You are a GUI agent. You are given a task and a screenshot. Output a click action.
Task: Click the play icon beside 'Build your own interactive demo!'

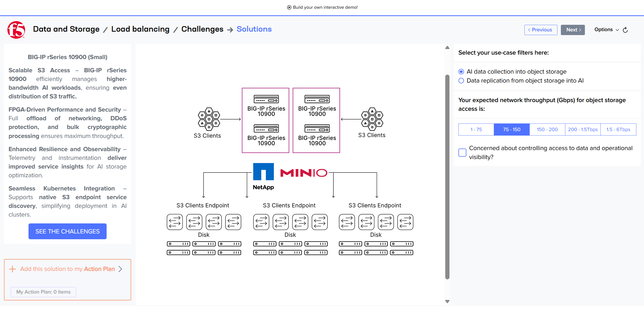290,7
